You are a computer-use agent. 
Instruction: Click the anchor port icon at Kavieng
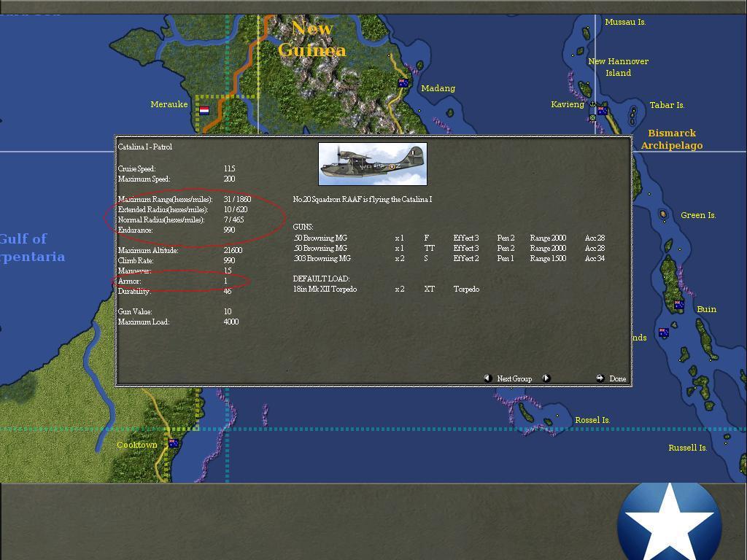(592, 104)
